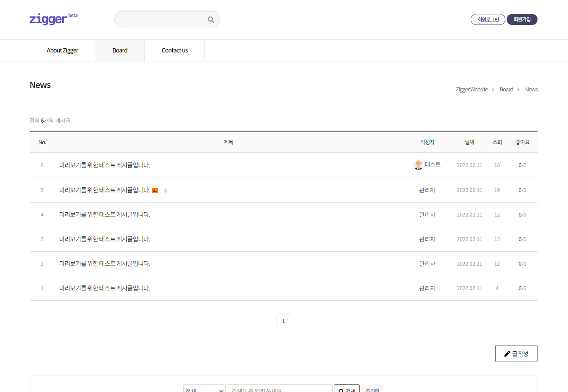Open the About Zigger menu
The width and height of the screenshot is (568, 392).
click(62, 50)
